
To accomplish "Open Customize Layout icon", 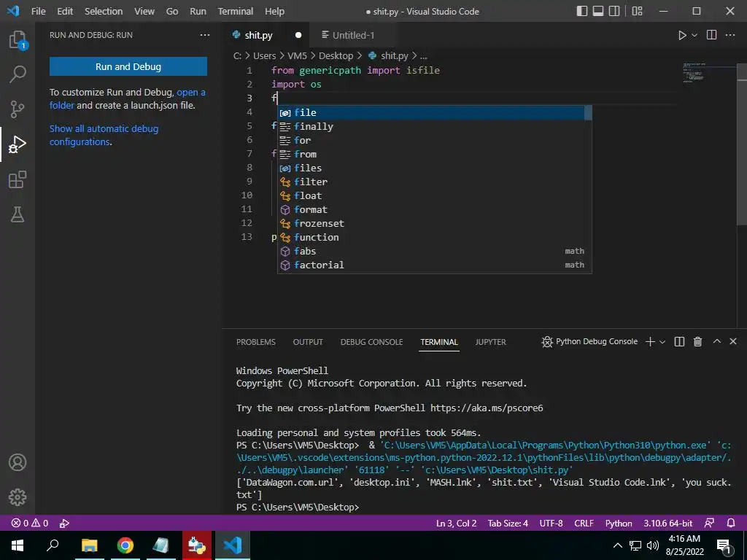I will pos(637,11).
